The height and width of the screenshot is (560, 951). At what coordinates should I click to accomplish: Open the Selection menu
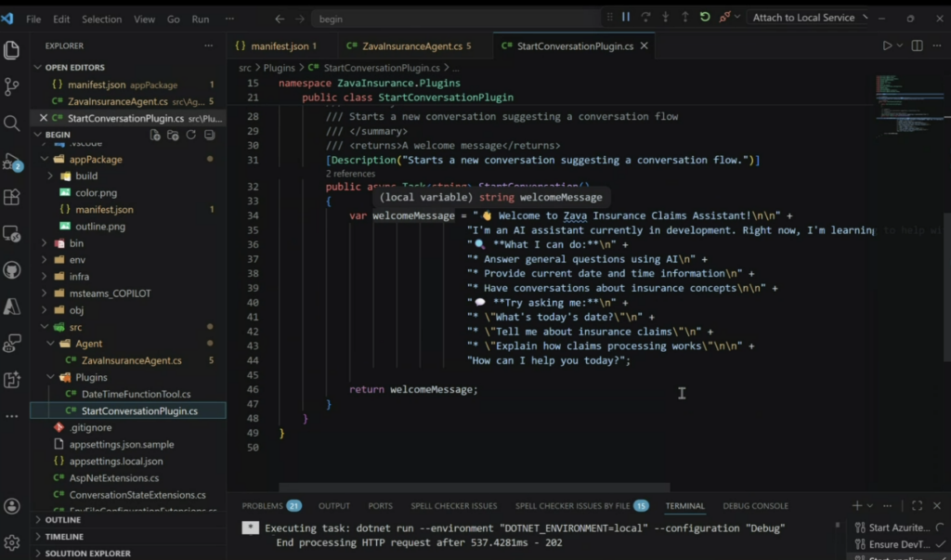[101, 19]
